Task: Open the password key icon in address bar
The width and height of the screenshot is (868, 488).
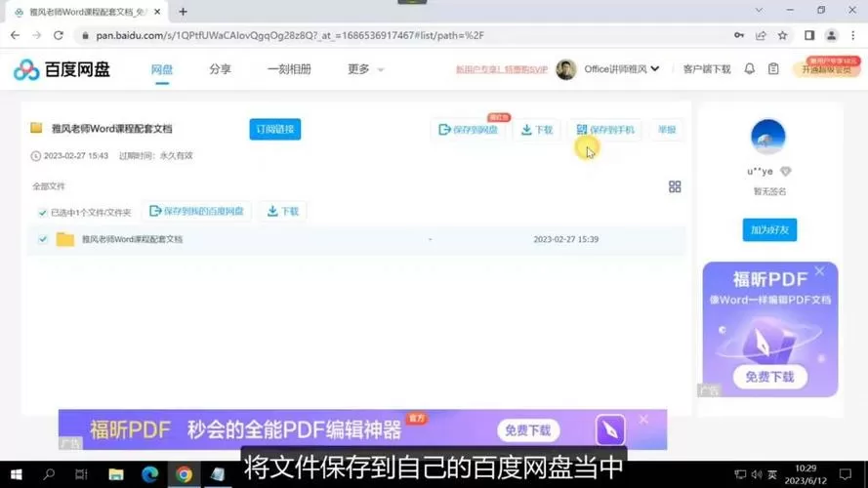Action: coord(739,35)
